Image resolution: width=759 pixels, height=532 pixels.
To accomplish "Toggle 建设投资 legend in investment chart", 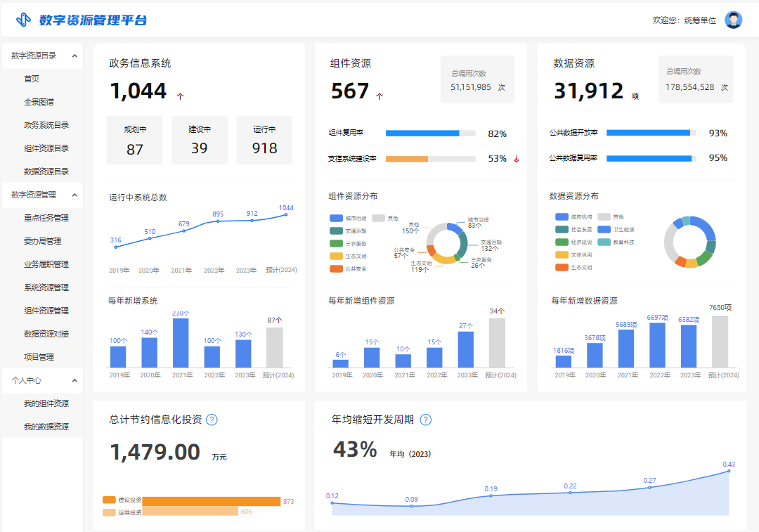I will pos(122,500).
